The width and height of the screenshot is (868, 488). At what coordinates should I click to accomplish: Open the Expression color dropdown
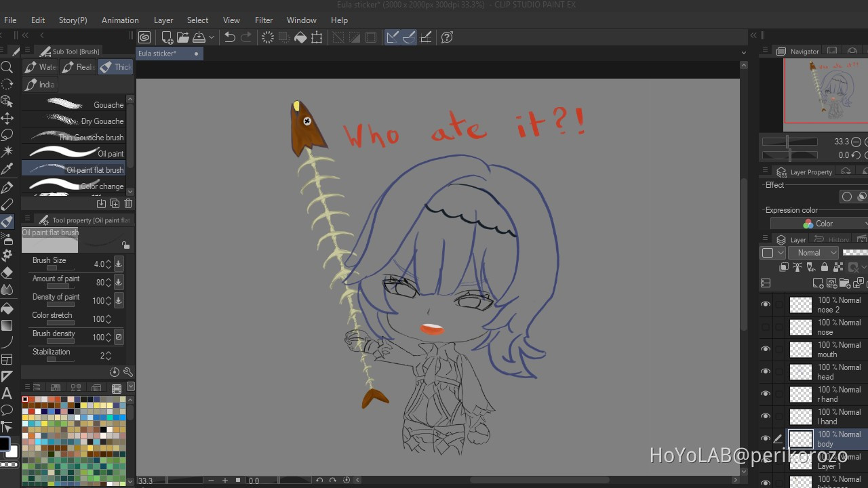[x=819, y=224]
